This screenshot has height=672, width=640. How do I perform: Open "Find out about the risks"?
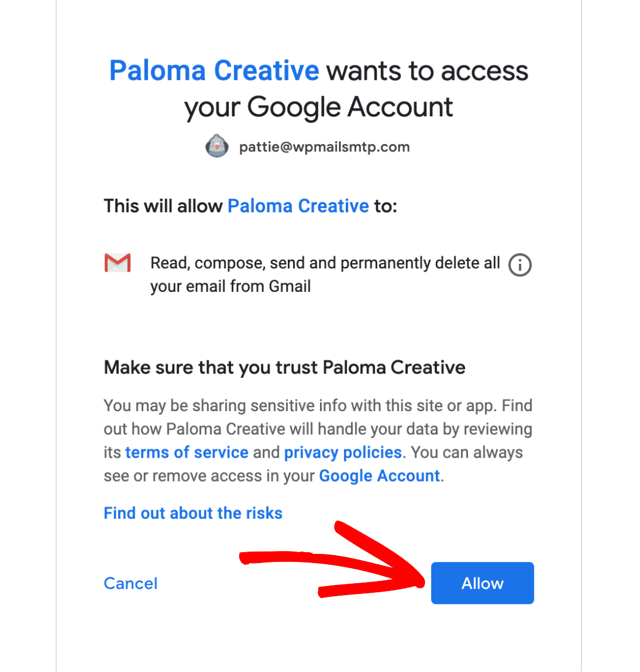pos(193,513)
